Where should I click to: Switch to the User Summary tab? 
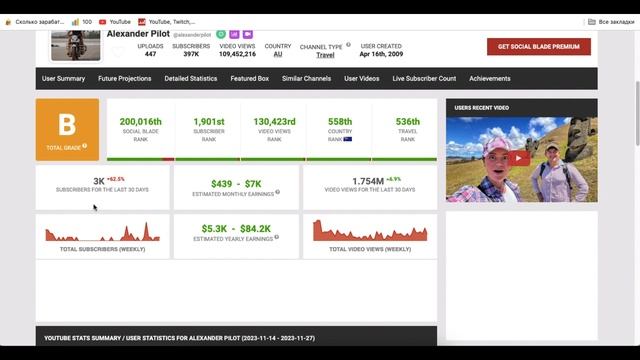pyautogui.click(x=63, y=78)
